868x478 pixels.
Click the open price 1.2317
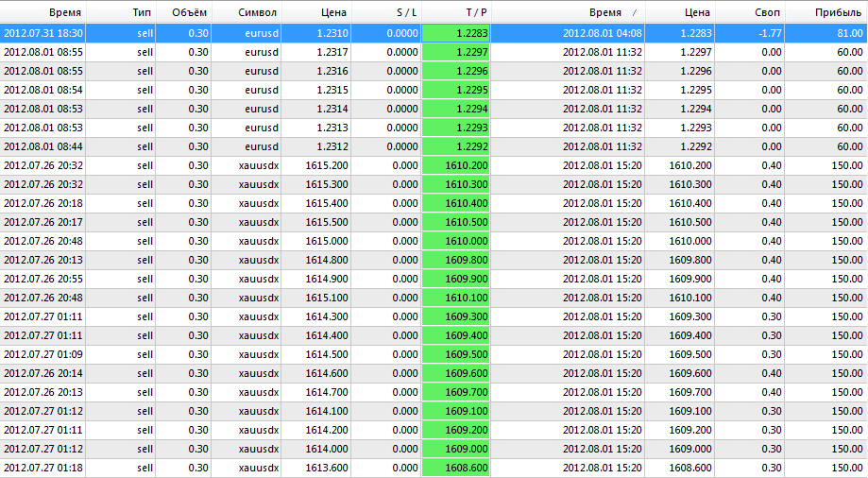[332, 52]
